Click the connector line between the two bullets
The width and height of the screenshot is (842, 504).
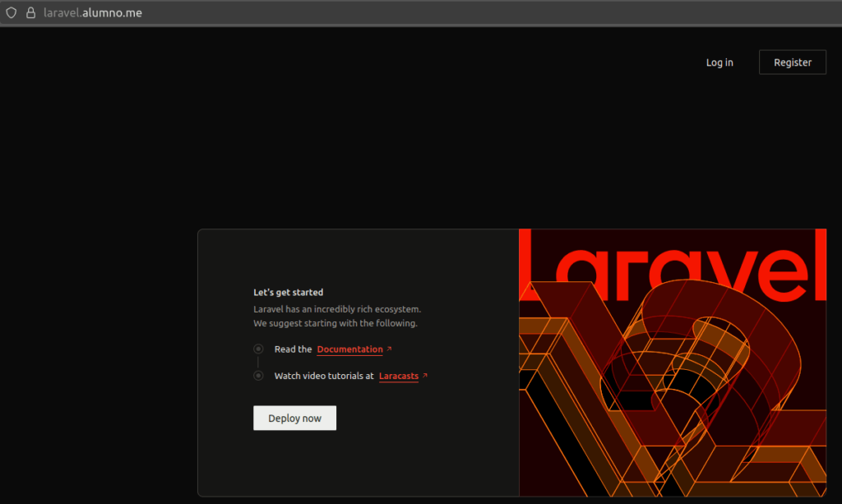click(257, 362)
